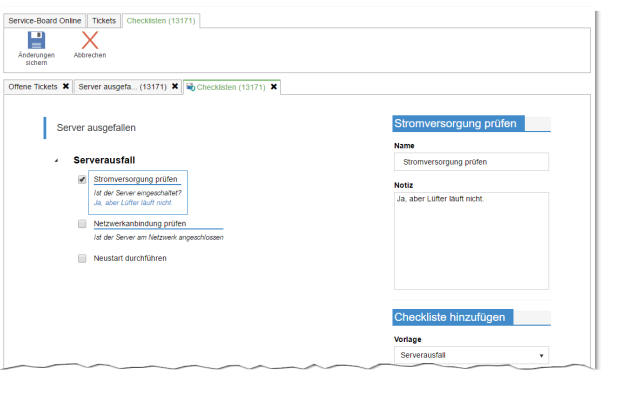617x401 pixels.
Task: Close the Offene Tickets tab
Action: tap(66, 87)
